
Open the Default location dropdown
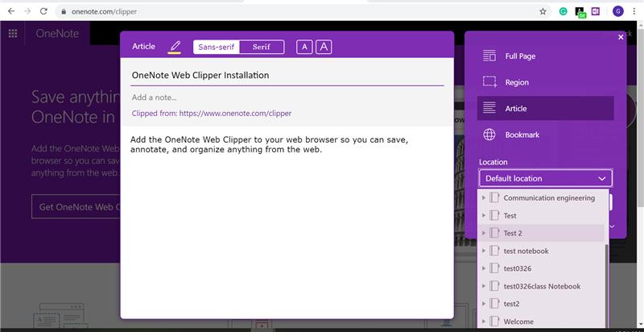(546, 178)
